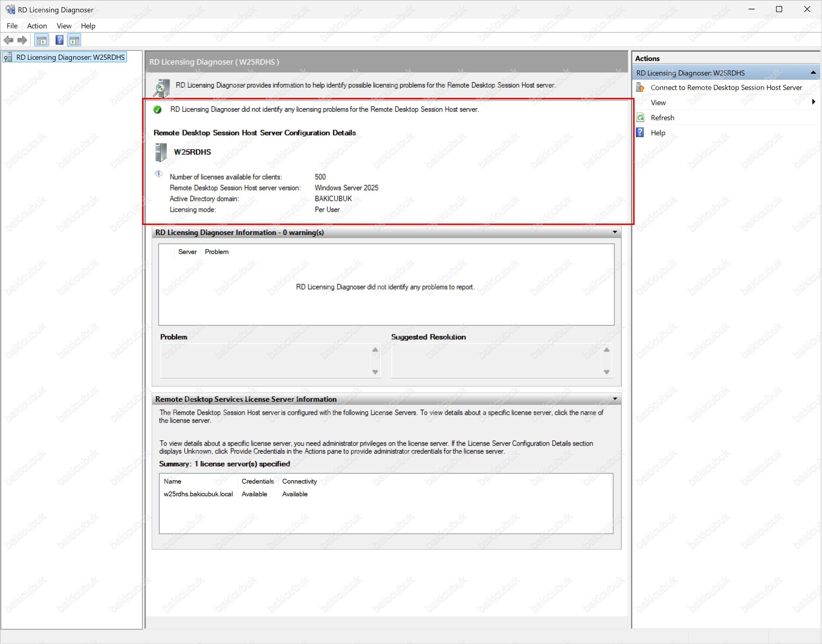Screen dimensions: 822x644
Task: Toggle the Show/Hide Console Tree icon
Action: (x=41, y=40)
